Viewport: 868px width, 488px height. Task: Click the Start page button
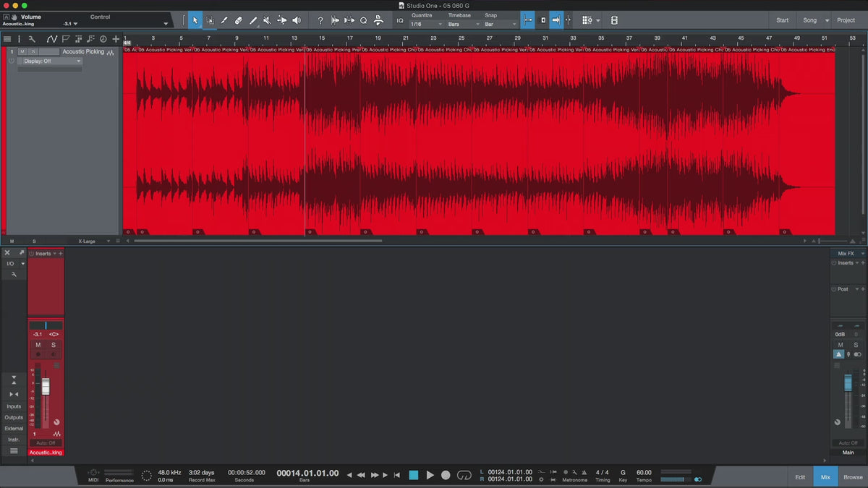783,20
